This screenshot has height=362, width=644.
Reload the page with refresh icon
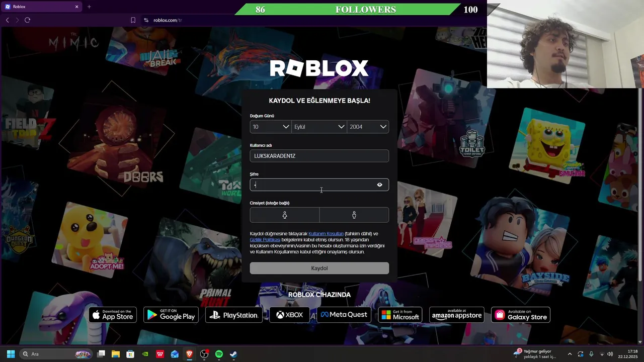(x=27, y=20)
